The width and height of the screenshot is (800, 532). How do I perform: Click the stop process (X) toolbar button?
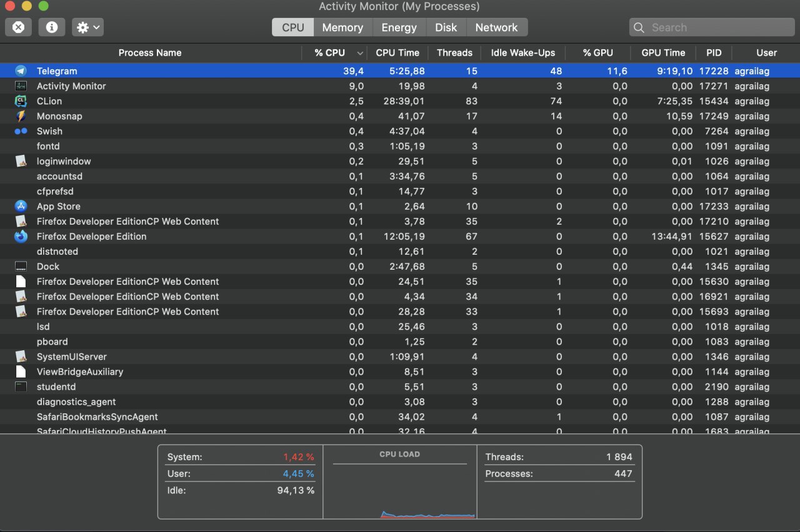(18, 27)
